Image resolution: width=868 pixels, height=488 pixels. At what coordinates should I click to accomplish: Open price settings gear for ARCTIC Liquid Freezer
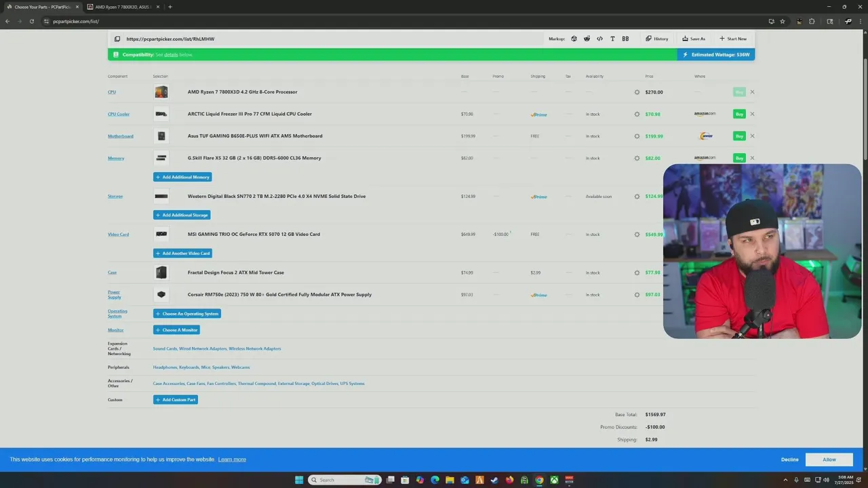[637, 114]
